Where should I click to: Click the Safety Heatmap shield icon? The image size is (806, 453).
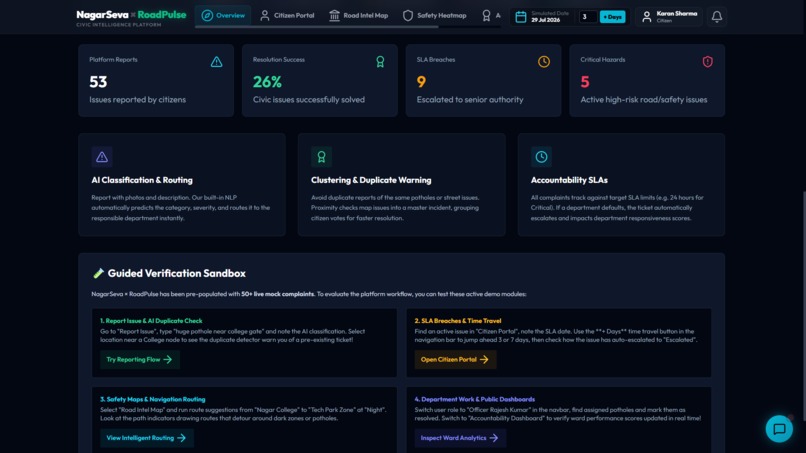[408, 15]
